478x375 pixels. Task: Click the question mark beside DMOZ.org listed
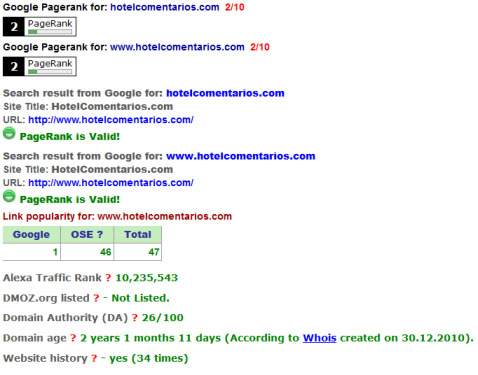[x=96, y=298]
